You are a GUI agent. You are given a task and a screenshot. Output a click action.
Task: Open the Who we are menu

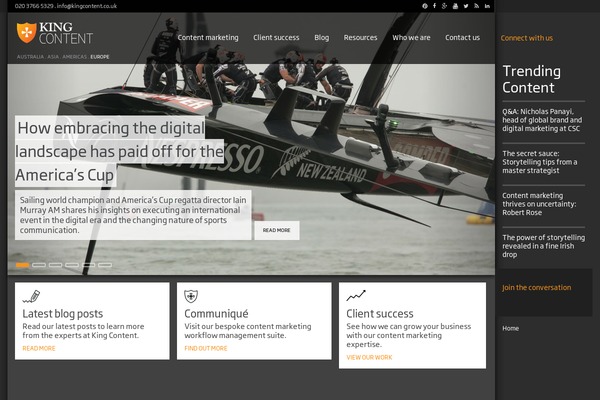coord(411,38)
